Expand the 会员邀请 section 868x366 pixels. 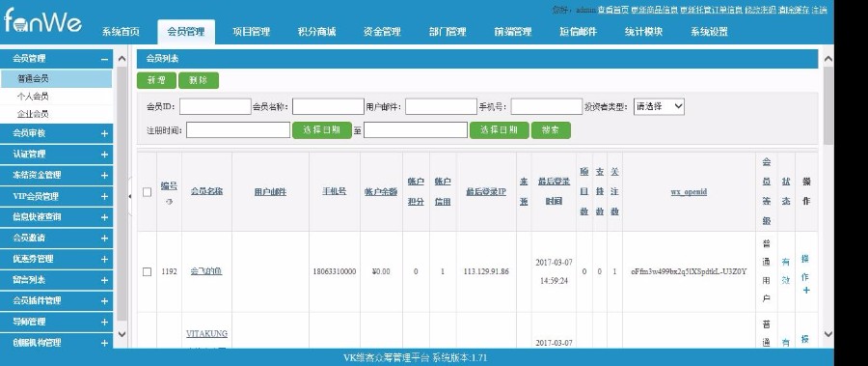coord(104,239)
